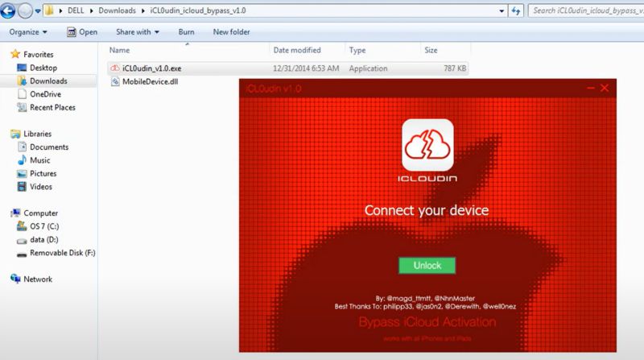The width and height of the screenshot is (644, 360).
Task: Expand the Share with dropdown
Action: pos(137,32)
